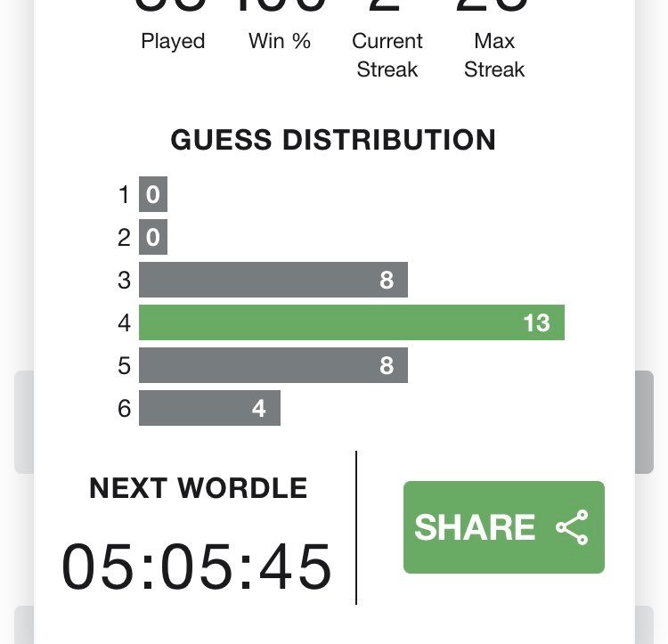Click the GUESS DISTRIBUTION heading

coord(333,140)
